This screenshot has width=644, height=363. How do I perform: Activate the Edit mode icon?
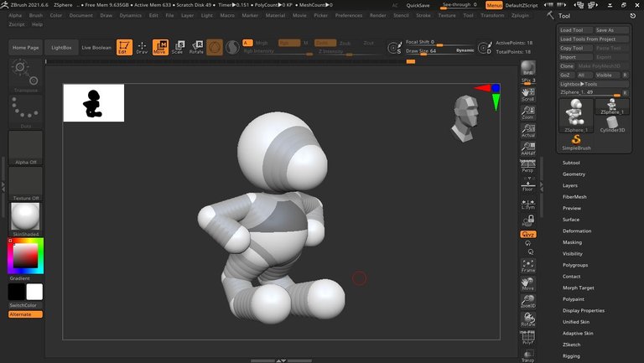click(x=124, y=47)
